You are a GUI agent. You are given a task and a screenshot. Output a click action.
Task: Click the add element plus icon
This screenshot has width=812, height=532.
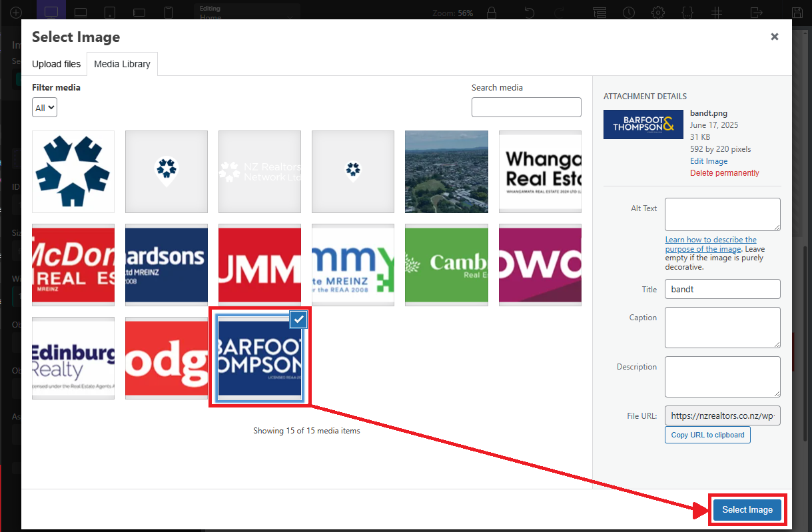tap(16, 13)
